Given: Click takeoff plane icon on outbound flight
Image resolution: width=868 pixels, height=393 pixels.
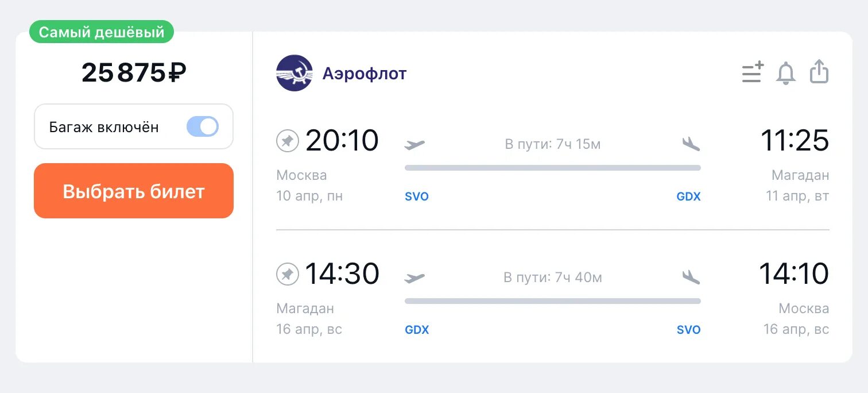Looking at the screenshot, I should [x=414, y=144].
